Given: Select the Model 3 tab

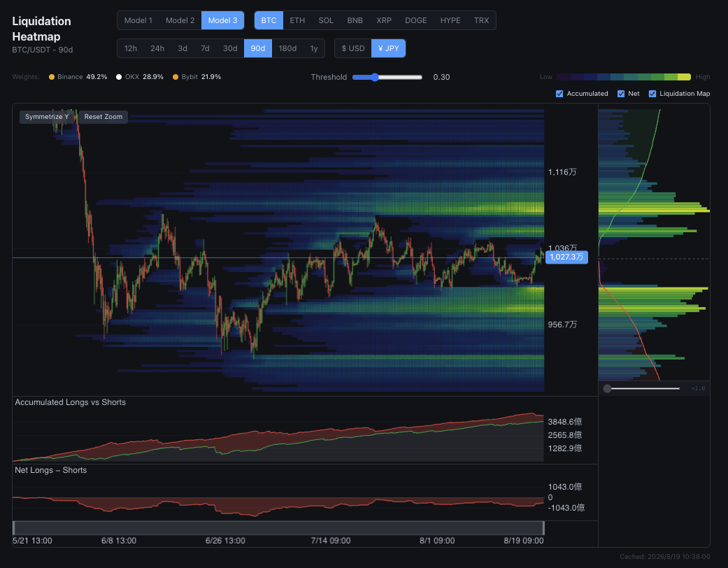Looking at the screenshot, I should coord(222,20).
